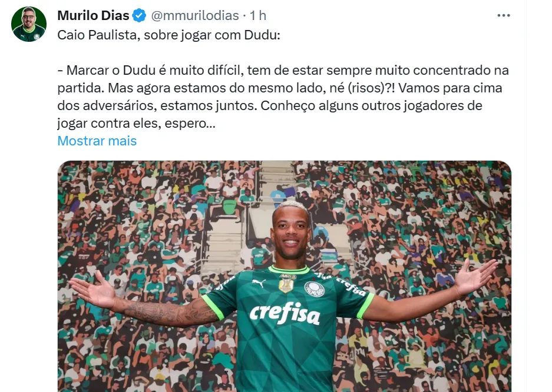552x392 pixels.
Task: Click the Puma logo on the jersey
Action: 259,283
